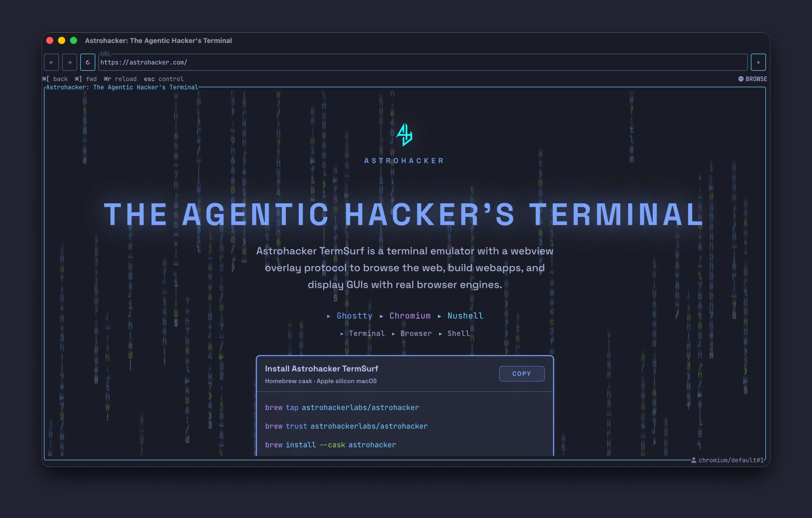
Task: Maximize the window with the green button
Action: click(73, 41)
